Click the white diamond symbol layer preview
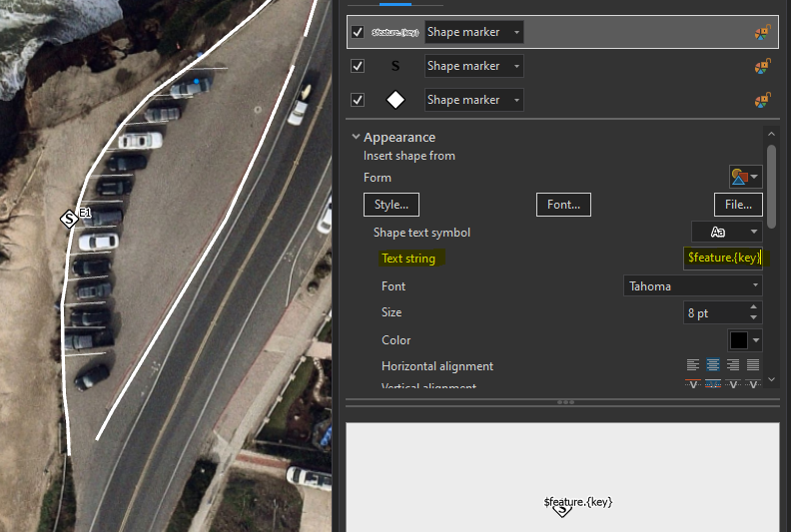The width and height of the screenshot is (791, 532). click(395, 100)
